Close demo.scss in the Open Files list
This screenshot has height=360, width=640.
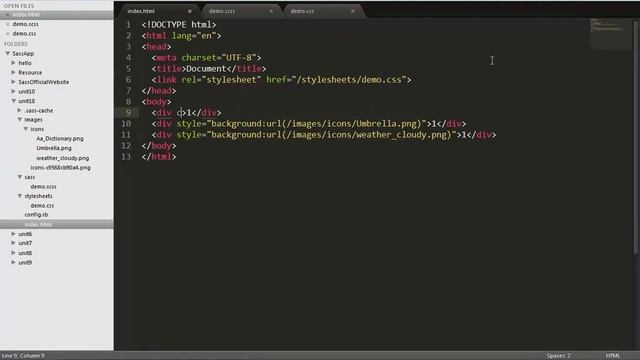(x=8, y=24)
